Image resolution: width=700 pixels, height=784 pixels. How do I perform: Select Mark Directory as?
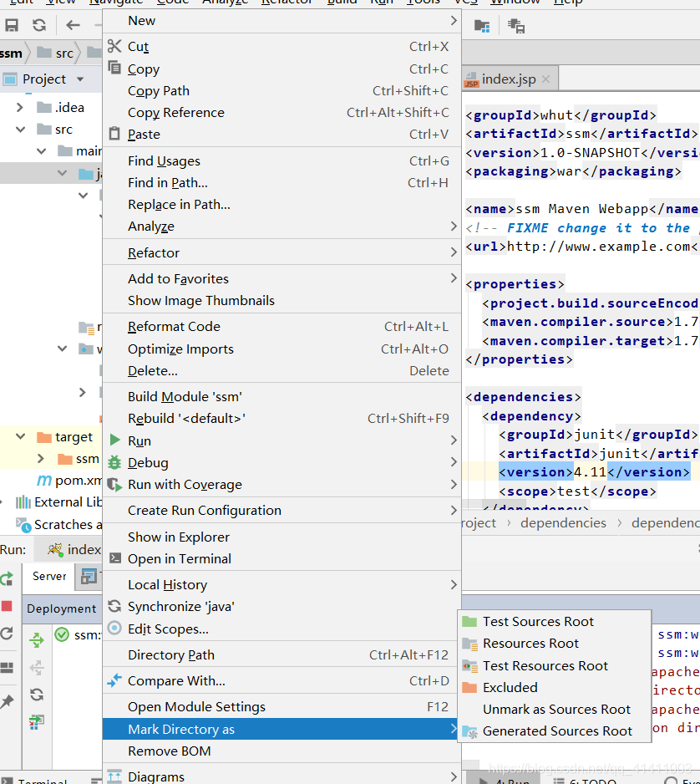[282, 729]
